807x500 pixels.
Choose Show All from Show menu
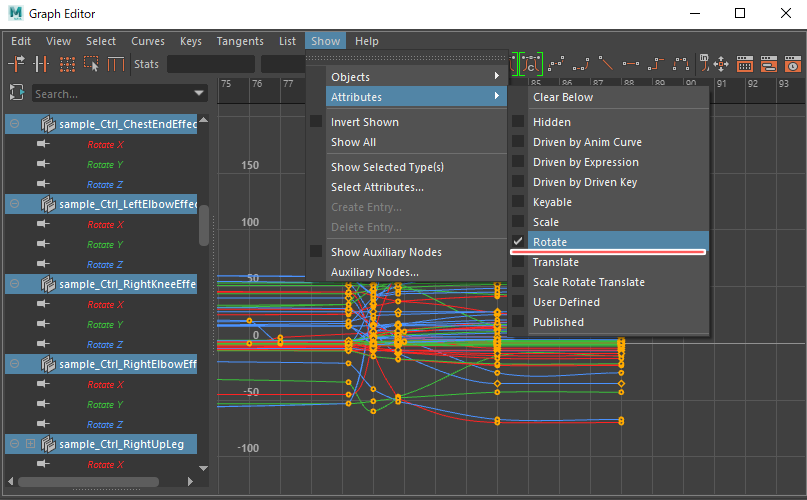353,142
